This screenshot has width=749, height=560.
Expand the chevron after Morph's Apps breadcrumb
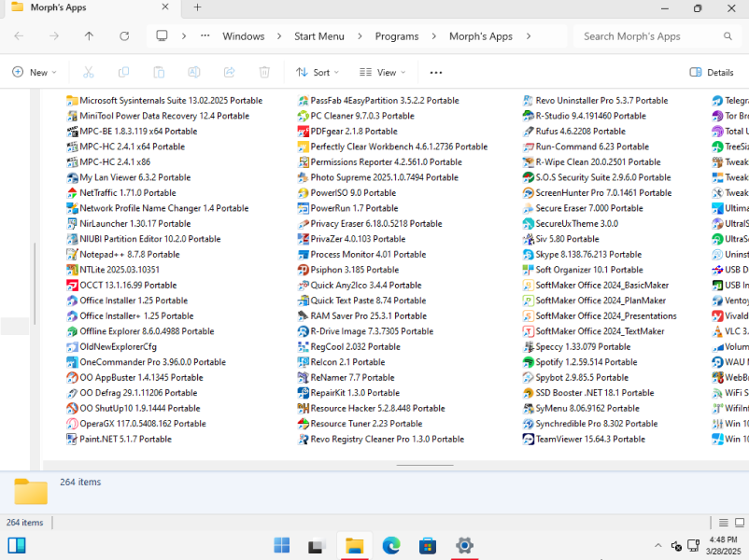click(529, 36)
